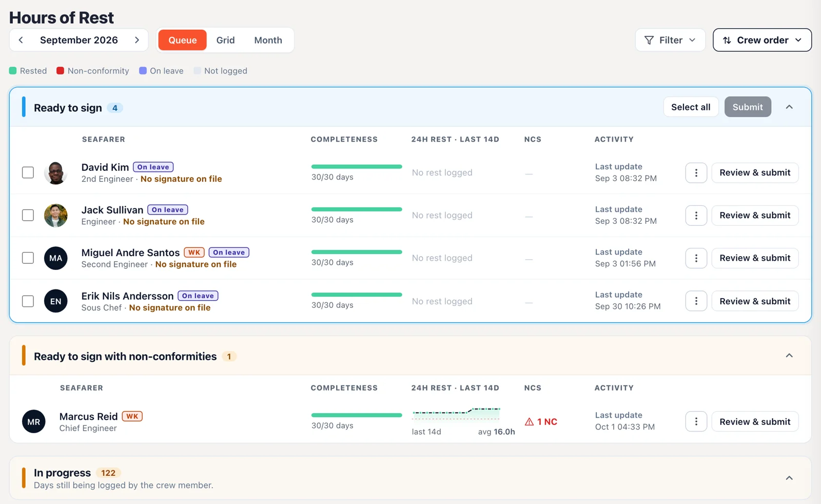Collapse Ready to sign with non-conformities section

tap(789, 356)
